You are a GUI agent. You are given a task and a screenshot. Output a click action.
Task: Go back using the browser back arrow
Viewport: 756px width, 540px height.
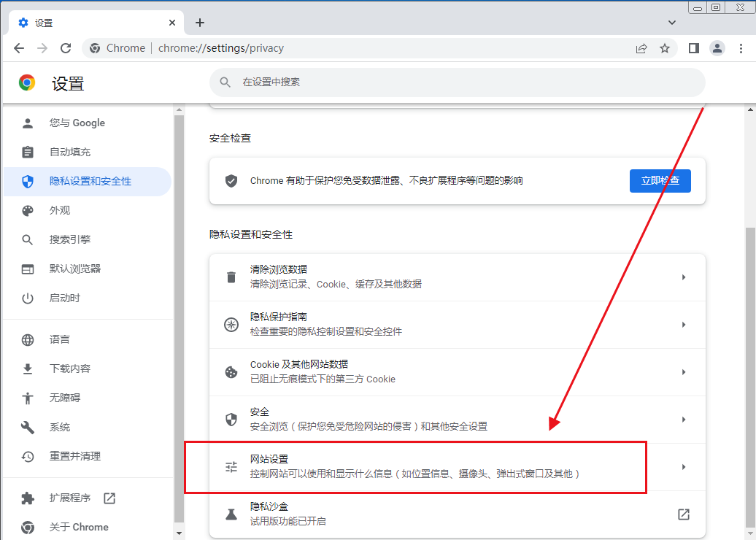(x=19, y=48)
